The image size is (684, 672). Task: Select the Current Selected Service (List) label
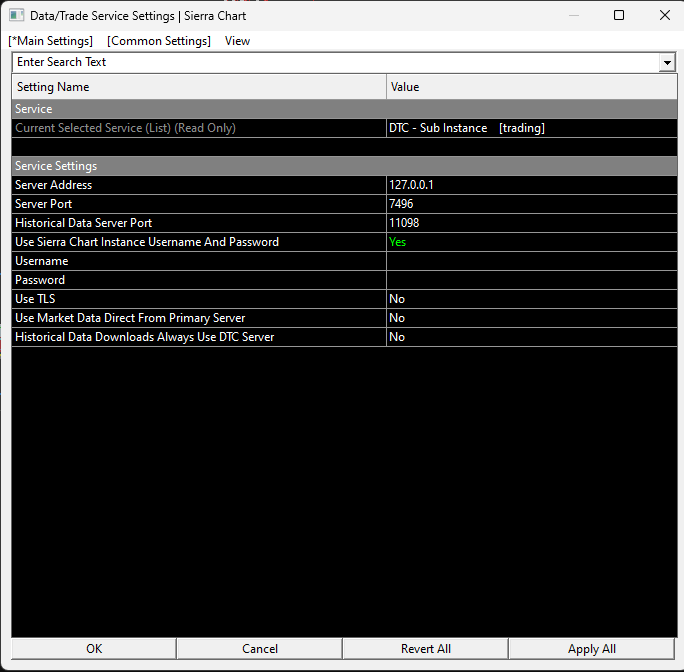point(125,128)
